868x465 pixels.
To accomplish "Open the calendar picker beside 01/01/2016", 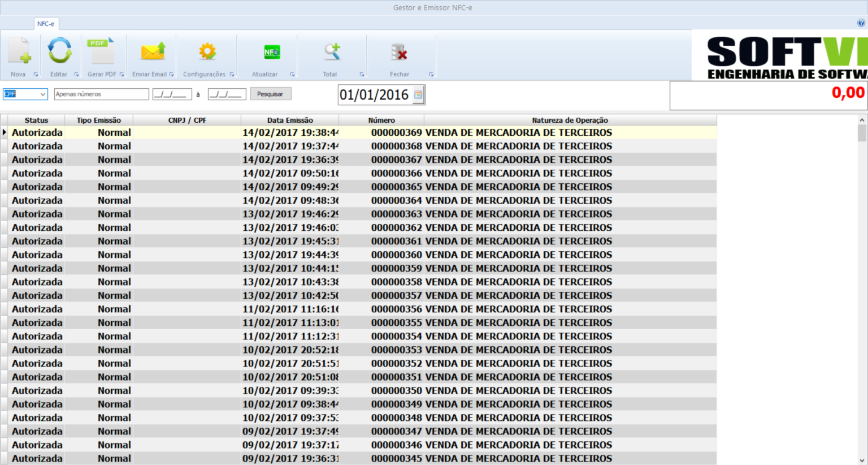I will point(418,95).
